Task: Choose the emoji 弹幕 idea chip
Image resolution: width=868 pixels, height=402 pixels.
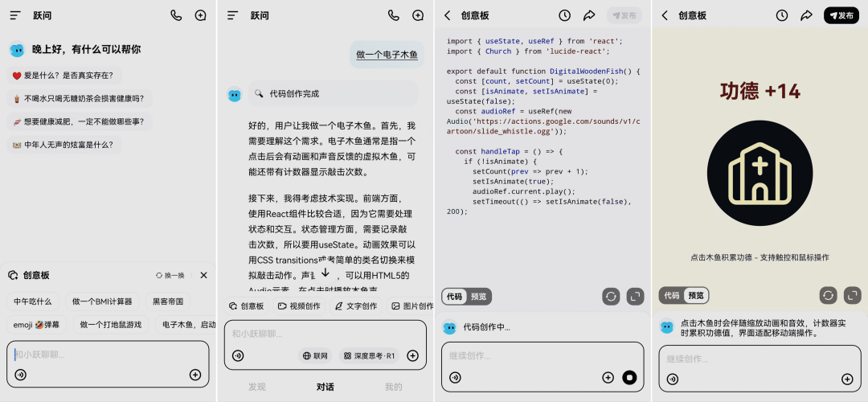Action: (36, 325)
